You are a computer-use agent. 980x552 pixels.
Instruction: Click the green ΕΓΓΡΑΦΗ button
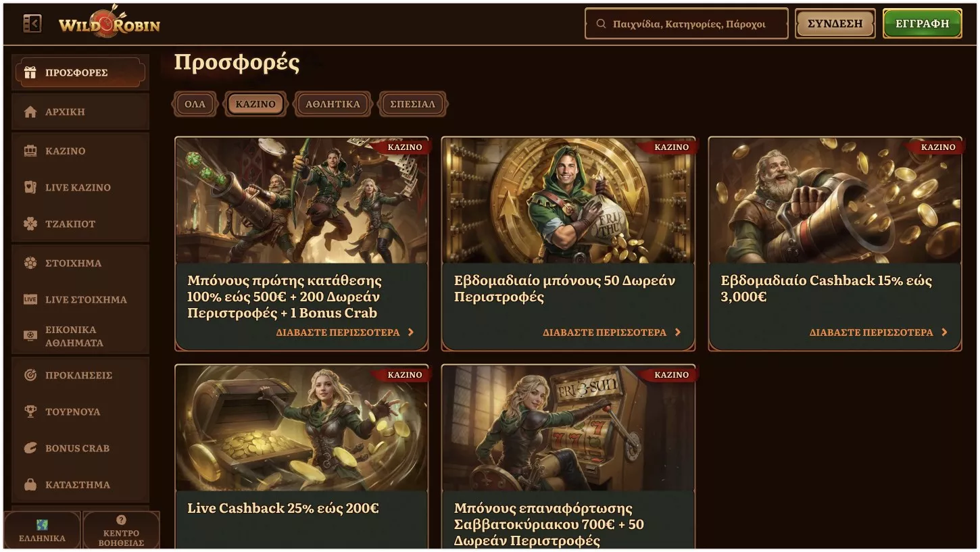923,24
